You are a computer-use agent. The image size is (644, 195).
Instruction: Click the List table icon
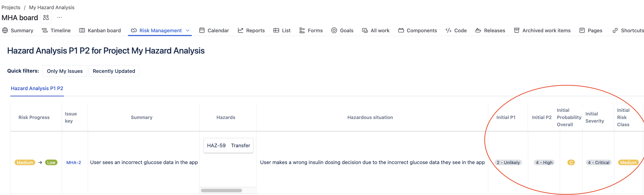pyautogui.click(x=276, y=30)
